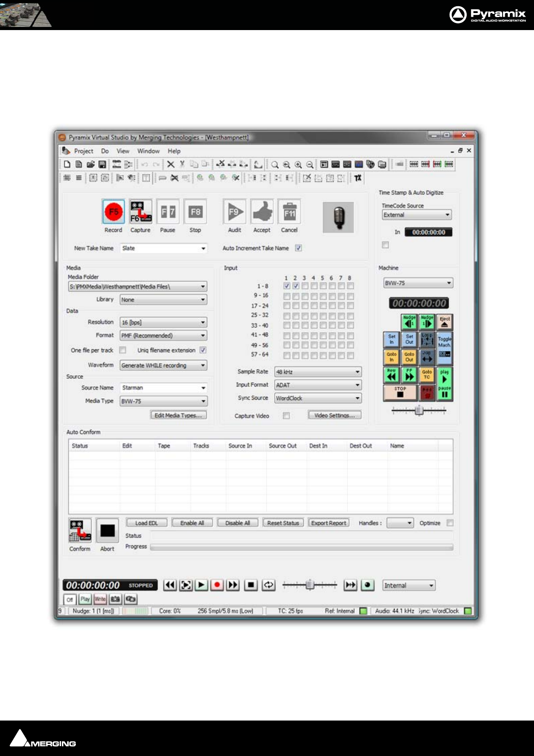The width and height of the screenshot is (534, 756).
Task: Open the Library dropdown
Action: [203, 299]
